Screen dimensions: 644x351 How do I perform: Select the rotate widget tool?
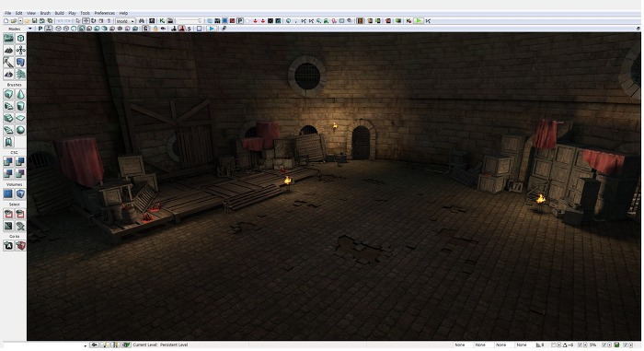pos(93,21)
